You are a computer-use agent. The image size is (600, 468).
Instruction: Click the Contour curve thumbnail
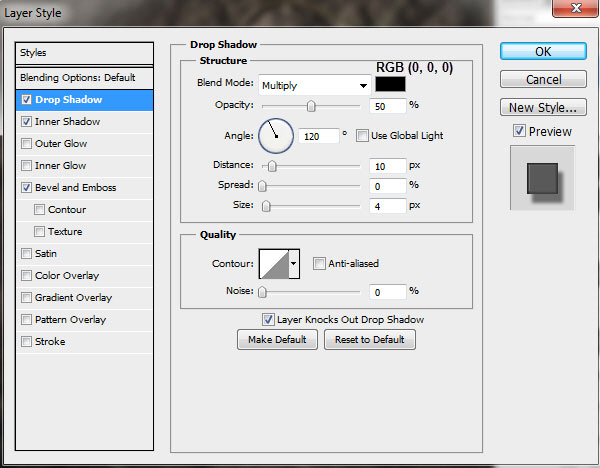pos(274,264)
